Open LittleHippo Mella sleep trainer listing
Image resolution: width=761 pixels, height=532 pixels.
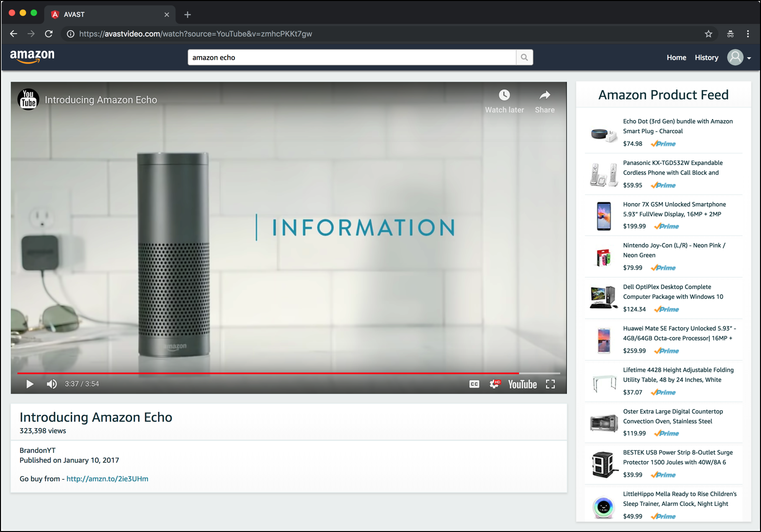[680, 499]
